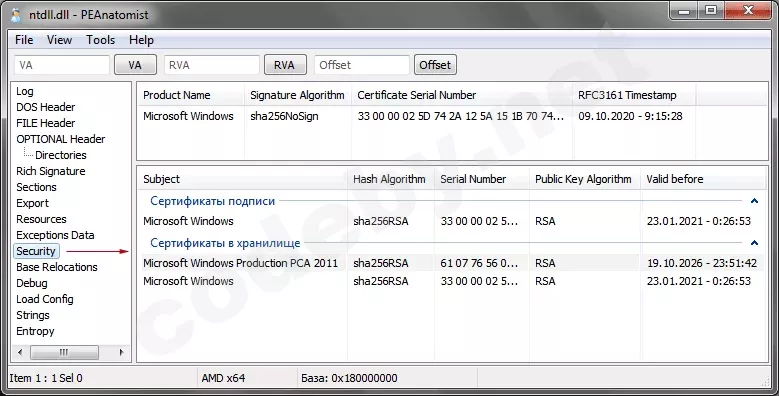The width and height of the screenshot is (779, 396).
Task: Sort by Signature Algorithm column header
Action: click(298, 95)
